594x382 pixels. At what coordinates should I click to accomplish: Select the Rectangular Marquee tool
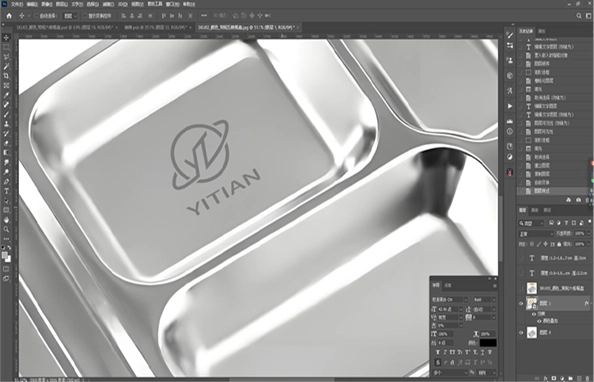pos(6,47)
